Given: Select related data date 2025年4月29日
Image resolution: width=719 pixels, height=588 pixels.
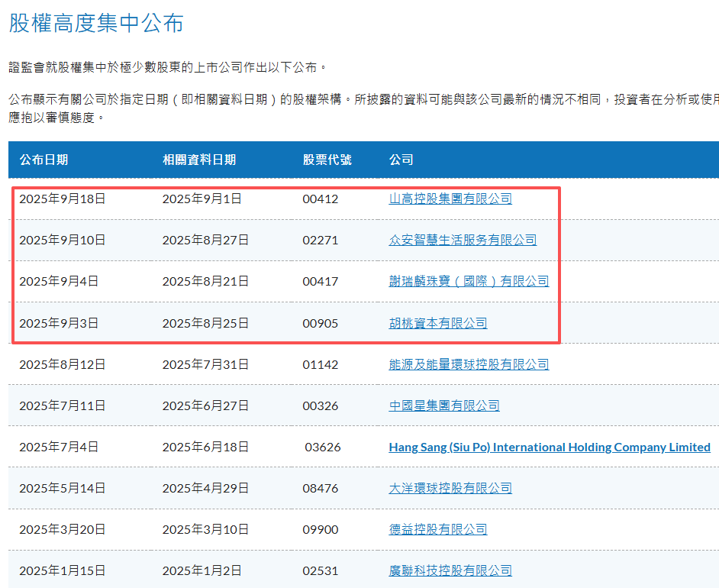Looking at the screenshot, I should (205, 489).
